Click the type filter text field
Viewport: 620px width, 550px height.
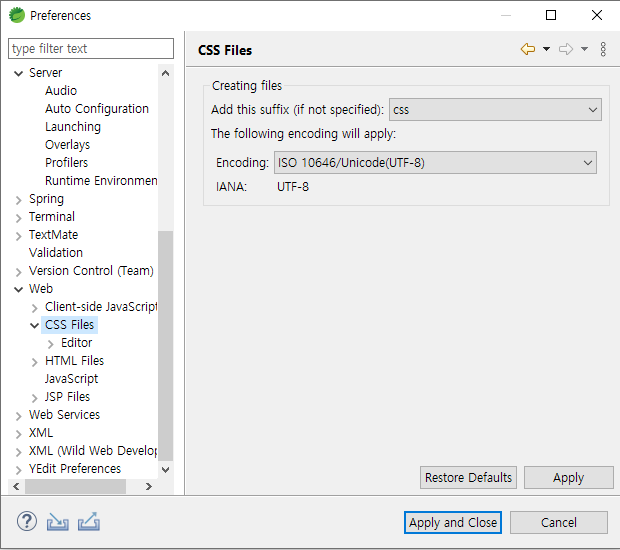click(91, 49)
